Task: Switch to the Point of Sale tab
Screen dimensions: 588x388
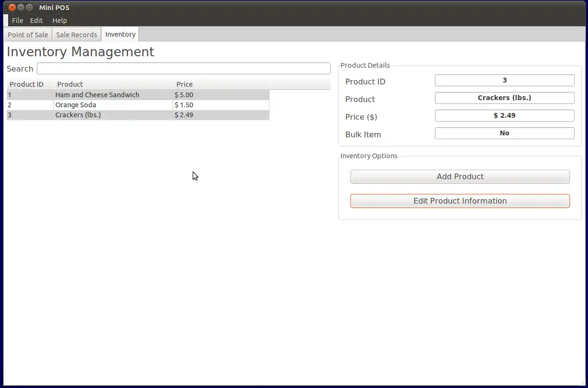Action: coord(28,34)
